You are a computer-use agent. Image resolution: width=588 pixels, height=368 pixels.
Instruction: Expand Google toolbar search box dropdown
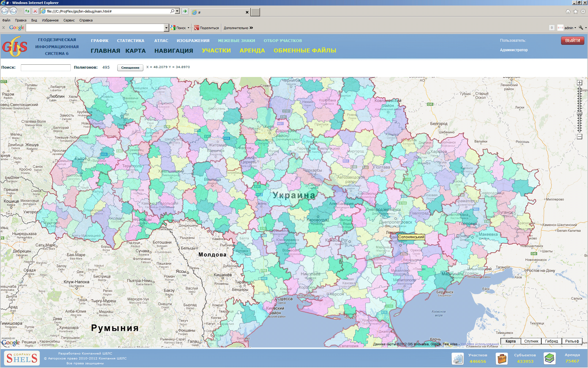166,28
